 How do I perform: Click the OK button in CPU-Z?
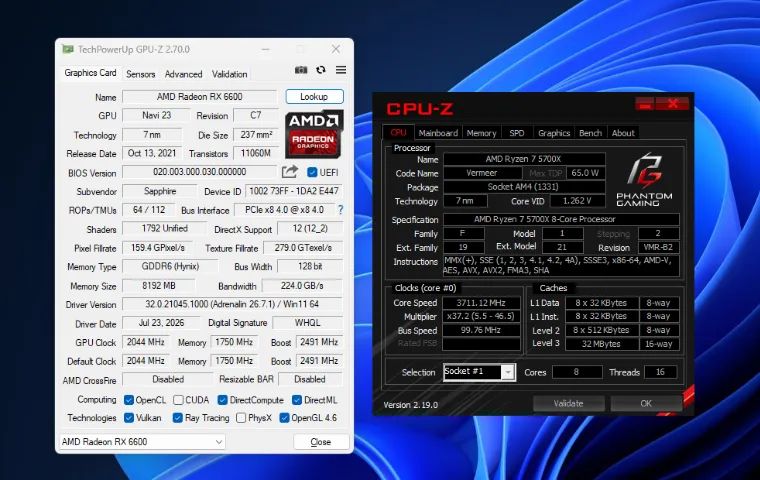pyautogui.click(x=646, y=403)
